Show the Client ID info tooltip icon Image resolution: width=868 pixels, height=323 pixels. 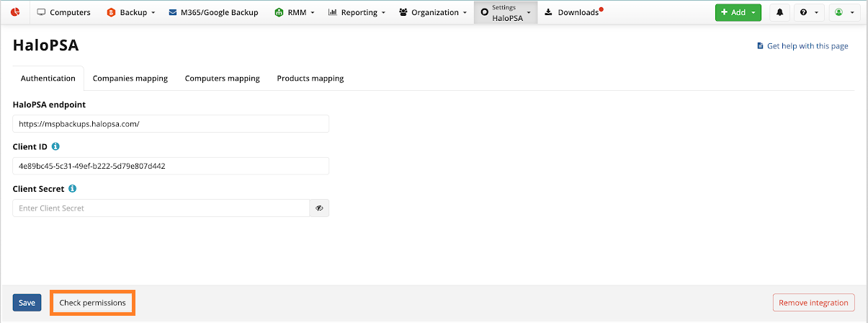[x=56, y=146]
